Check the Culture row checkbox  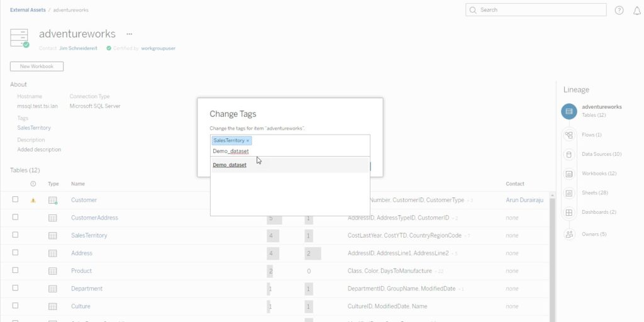point(15,305)
